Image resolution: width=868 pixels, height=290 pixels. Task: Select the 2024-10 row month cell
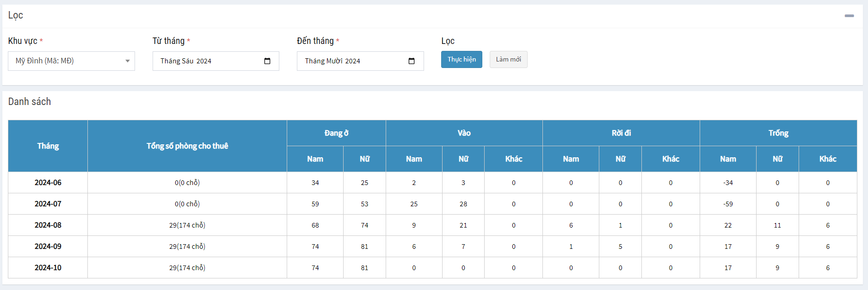tap(48, 268)
